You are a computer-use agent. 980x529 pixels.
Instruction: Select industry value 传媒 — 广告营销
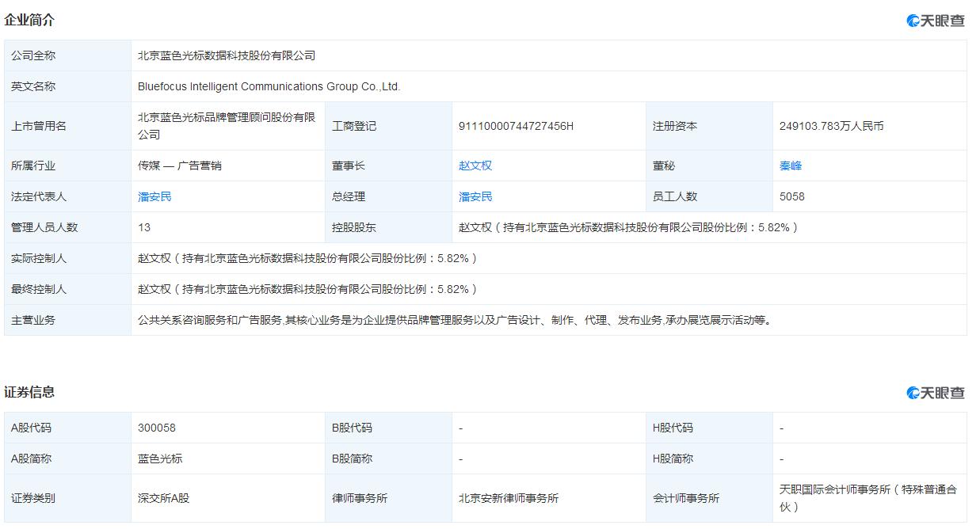180,166
